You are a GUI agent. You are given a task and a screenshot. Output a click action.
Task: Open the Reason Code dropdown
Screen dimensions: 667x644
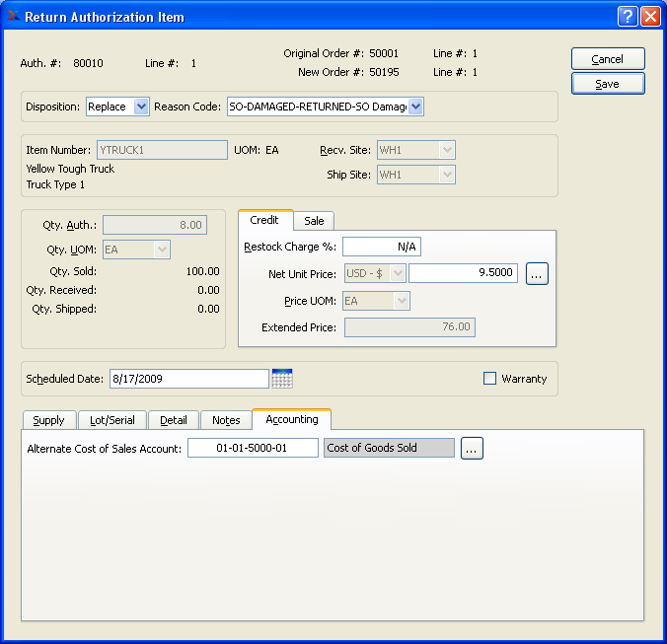click(415, 107)
